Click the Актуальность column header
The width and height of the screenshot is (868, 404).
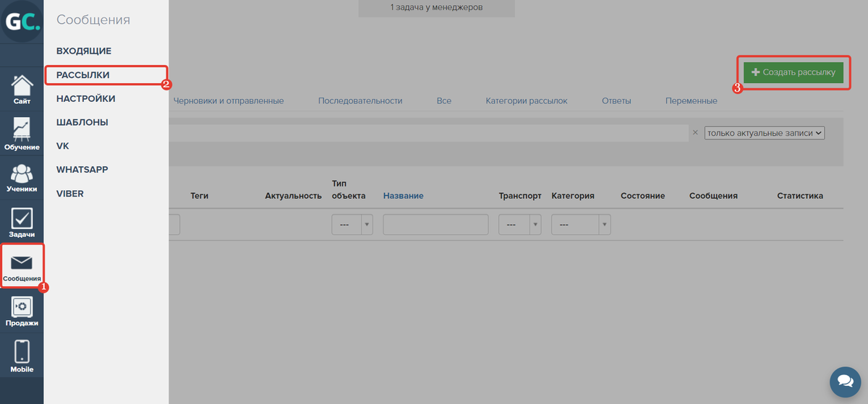click(293, 196)
